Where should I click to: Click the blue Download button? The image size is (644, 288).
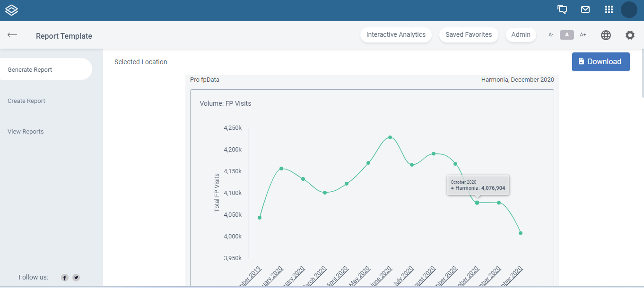[601, 62]
